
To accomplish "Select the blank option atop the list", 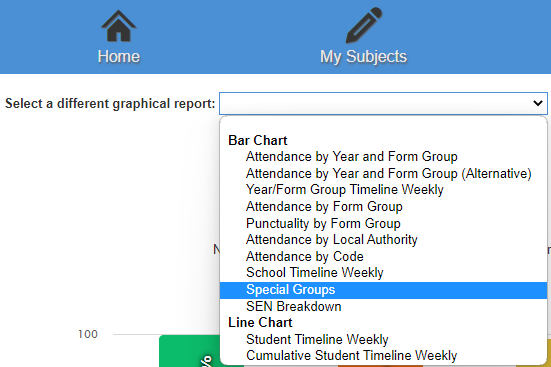I will click(x=383, y=125).
